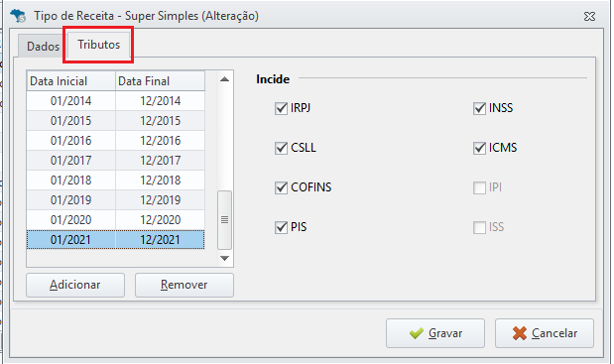The height and width of the screenshot is (364, 614).
Task: Open the Tributos tab
Action: pyautogui.click(x=98, y=45)
